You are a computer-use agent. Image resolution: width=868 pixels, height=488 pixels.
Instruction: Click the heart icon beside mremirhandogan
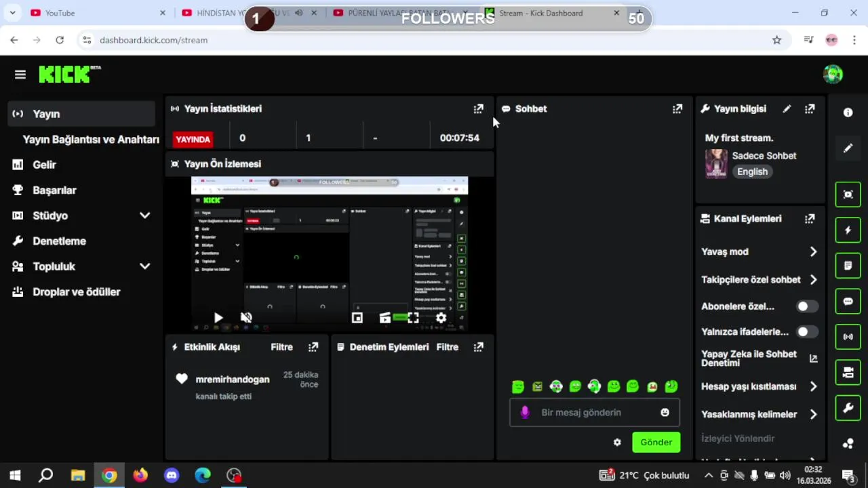coord(181,379)
